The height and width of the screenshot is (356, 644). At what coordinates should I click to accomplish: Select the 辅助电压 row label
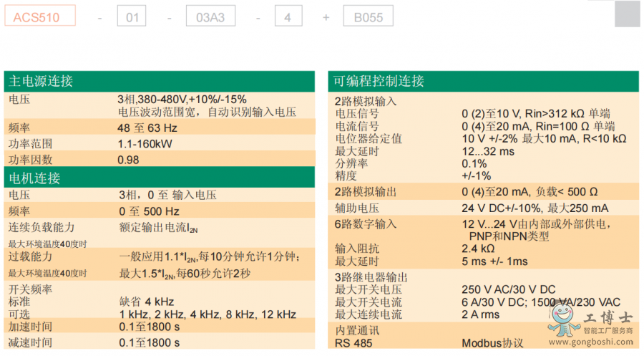(x=356, y=208)
